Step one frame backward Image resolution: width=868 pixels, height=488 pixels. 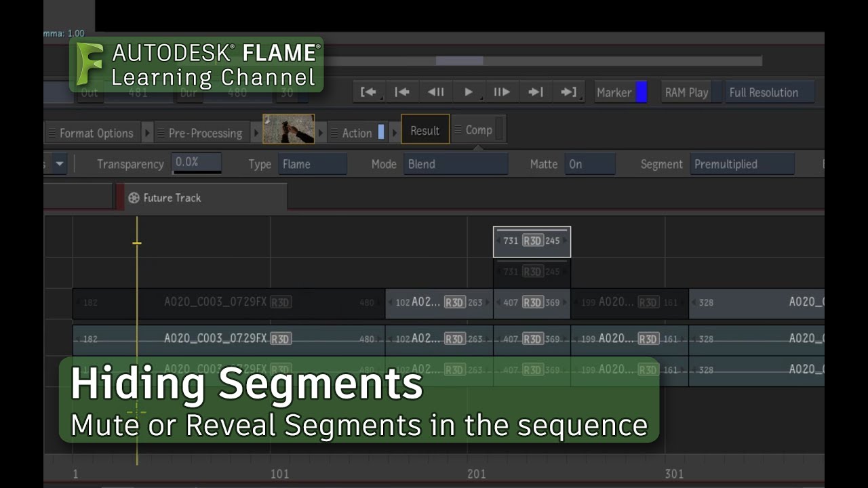point(436,92)
